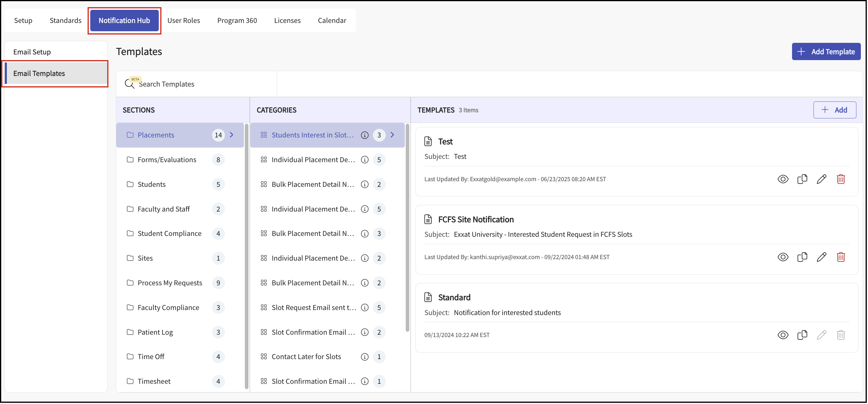Click the Add button in Templates header
868x404 pixels.
(x=834, y=110)
